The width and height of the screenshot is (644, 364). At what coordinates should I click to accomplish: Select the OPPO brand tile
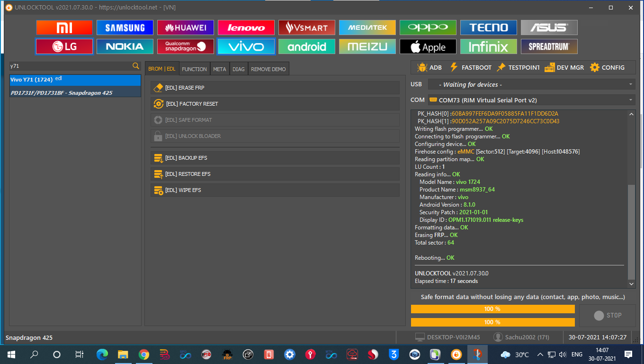tap(428, 27)
